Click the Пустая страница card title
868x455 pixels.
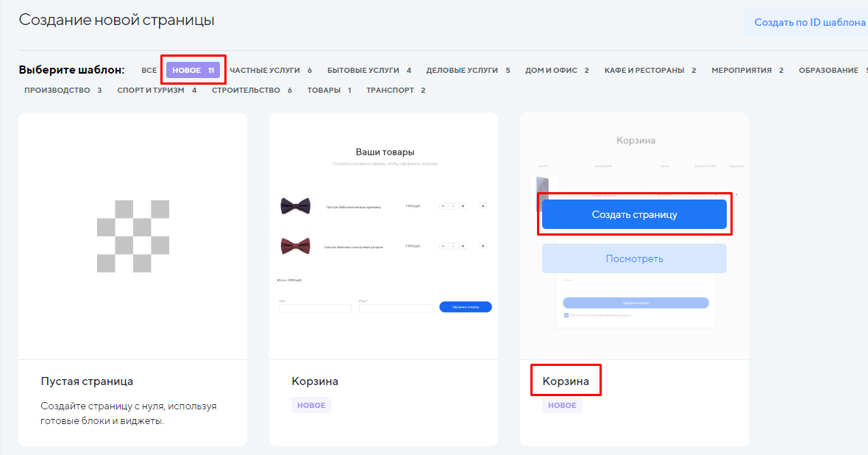(87, 381)
